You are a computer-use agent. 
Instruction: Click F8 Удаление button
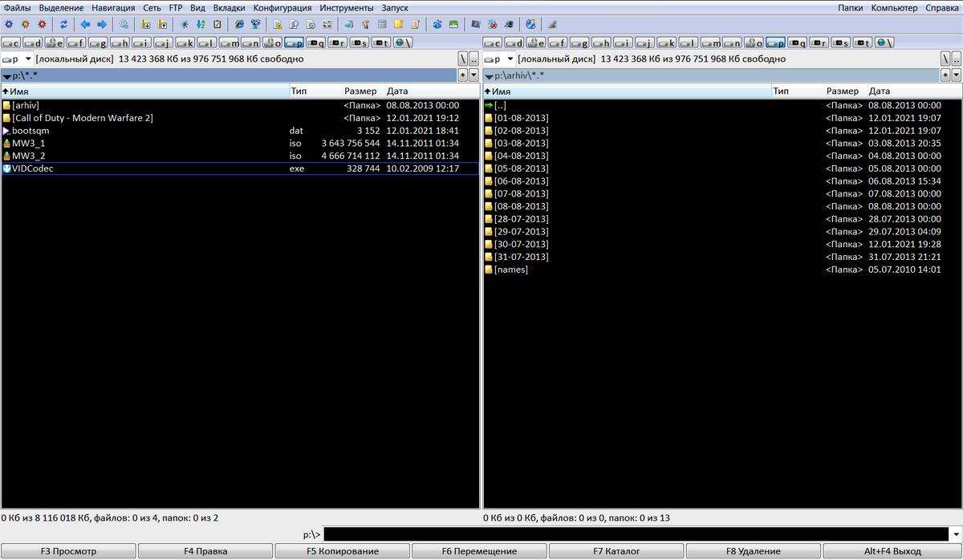click(754, 551)
